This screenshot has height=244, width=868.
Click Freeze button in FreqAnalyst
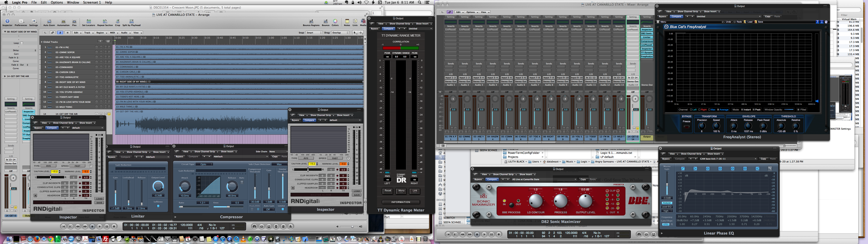(x=686, y=127)
